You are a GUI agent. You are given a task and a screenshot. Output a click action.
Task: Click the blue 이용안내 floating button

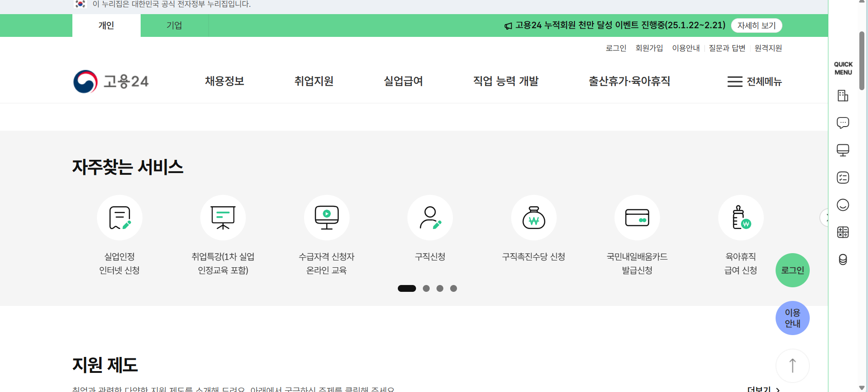(x=792, y=318)
